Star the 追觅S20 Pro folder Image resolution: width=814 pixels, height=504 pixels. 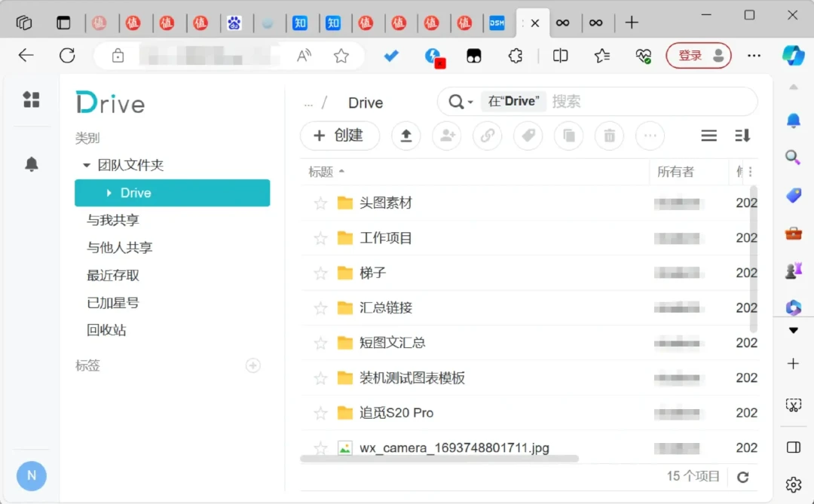[320, 413]
